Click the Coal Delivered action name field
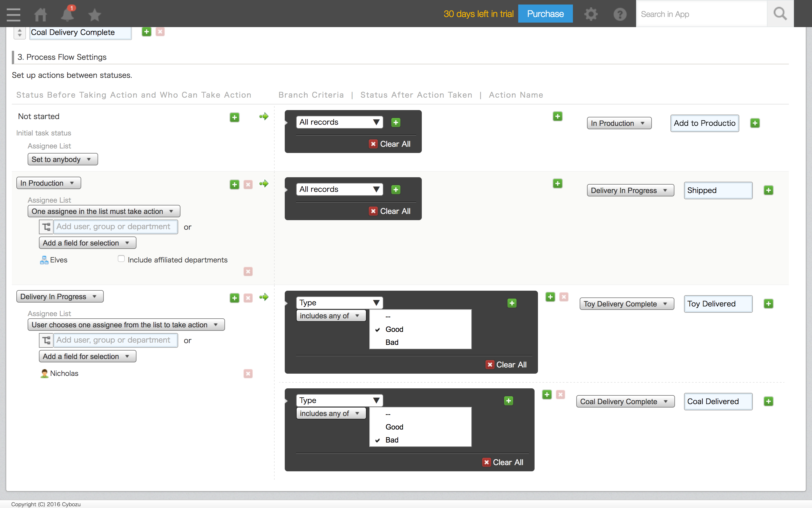This screenshot has width=812, height=508. click(x=718, y=401)
